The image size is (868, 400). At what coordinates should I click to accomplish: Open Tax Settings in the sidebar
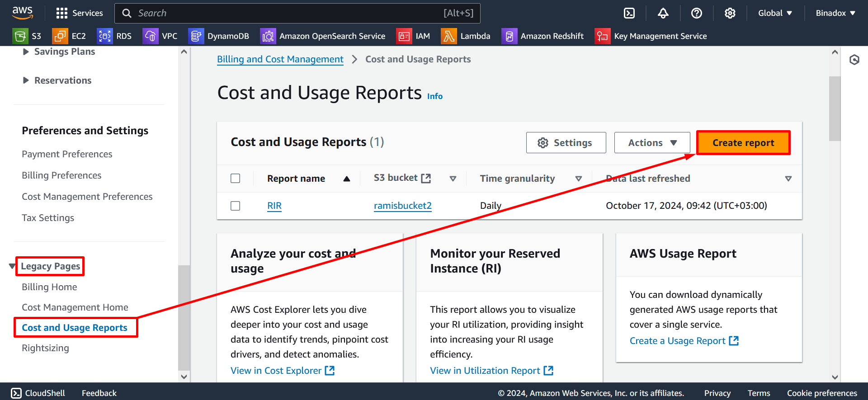pos(48,218)
